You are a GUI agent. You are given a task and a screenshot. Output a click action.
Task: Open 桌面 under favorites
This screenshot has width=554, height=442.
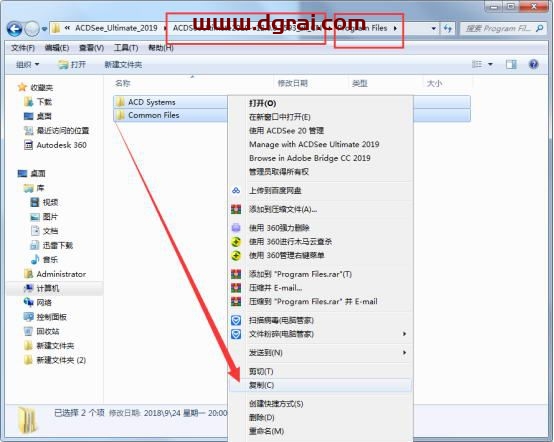tap(44, 116)
